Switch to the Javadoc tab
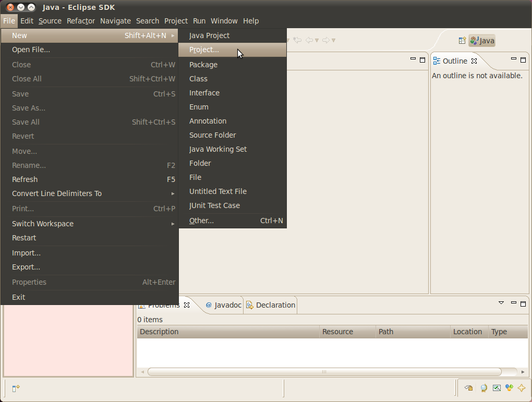 (x=224, y=305)
